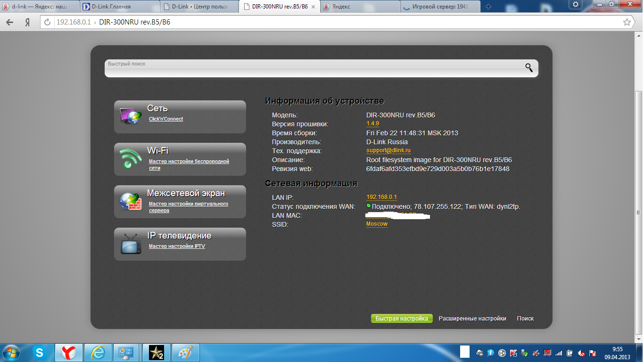
Task: Switch to the 'D-Link Главная' tab
Action: pos(119,7)
